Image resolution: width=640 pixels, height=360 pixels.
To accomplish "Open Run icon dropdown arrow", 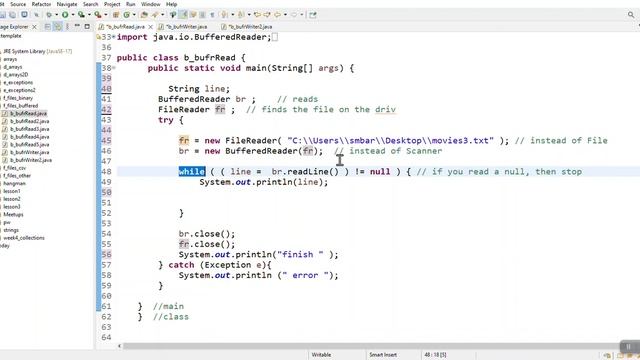I will coord(72,15).
